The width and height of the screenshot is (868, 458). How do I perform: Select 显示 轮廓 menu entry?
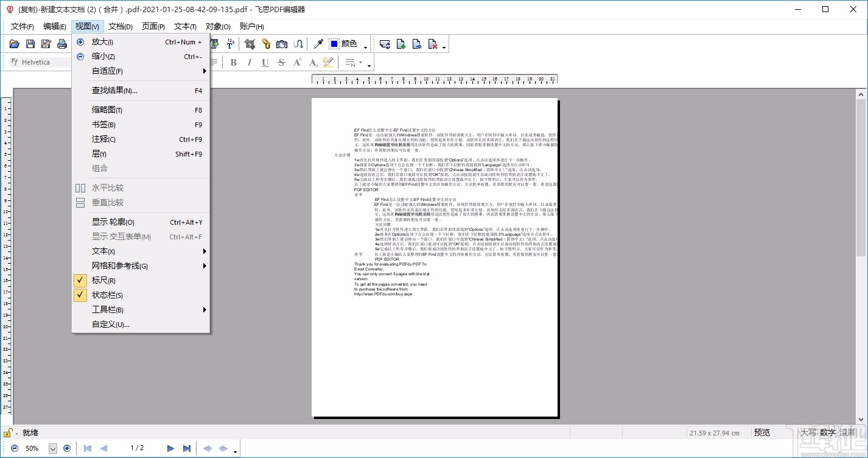tap(141, 222)
